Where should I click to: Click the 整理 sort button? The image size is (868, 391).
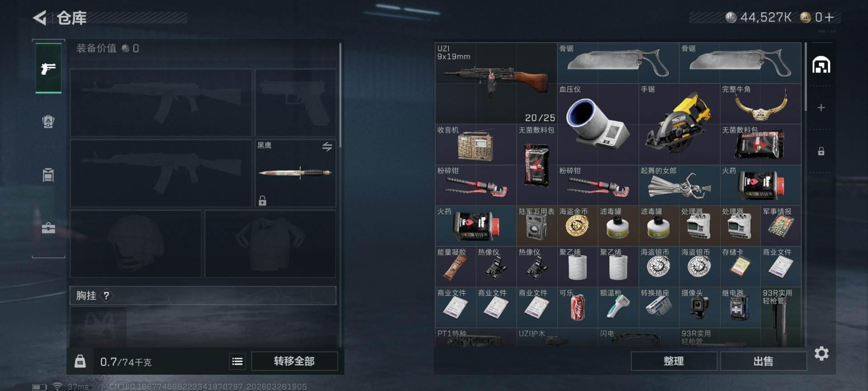(674, 361)
